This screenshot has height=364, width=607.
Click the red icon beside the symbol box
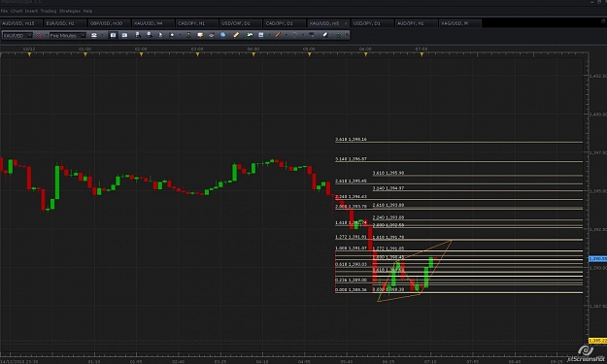pos(40,35)
